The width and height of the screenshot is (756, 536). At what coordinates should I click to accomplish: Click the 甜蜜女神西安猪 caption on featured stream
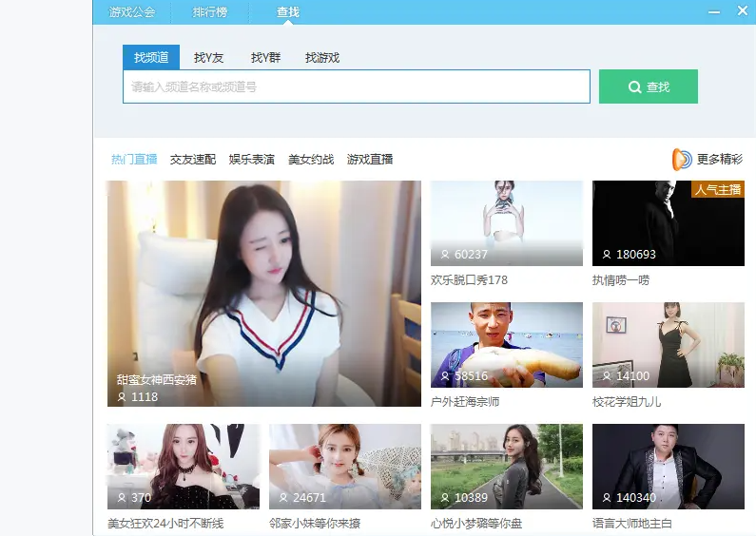[157, 380]
